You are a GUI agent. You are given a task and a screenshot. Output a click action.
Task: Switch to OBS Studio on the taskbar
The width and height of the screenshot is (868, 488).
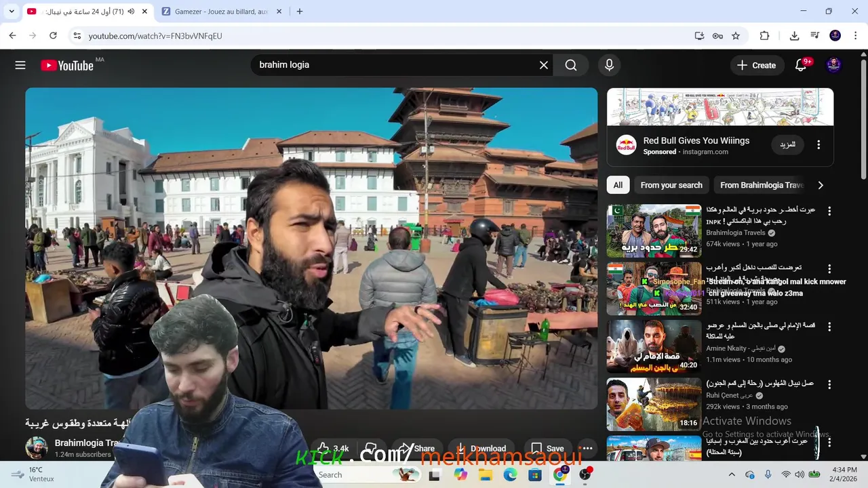(x=585, y=475)
